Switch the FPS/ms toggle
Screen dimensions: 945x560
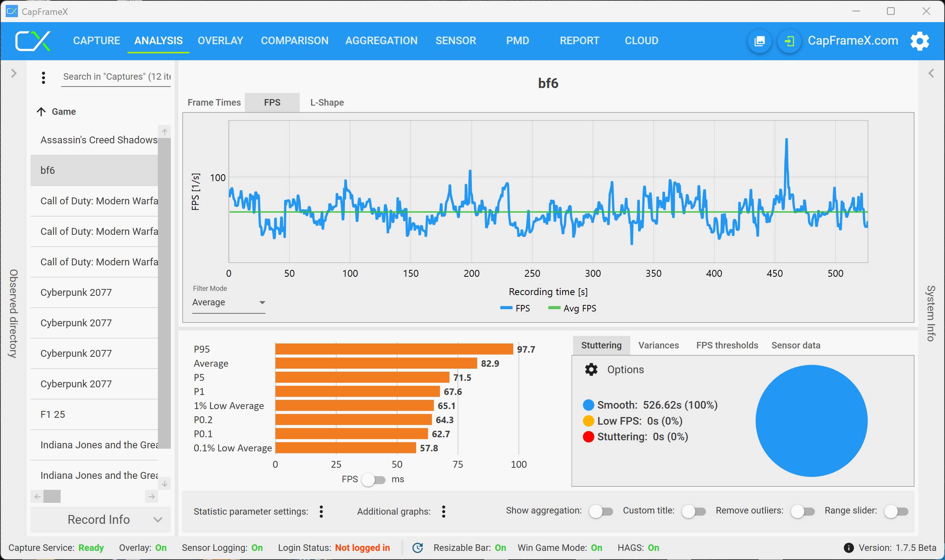point(373,479)
